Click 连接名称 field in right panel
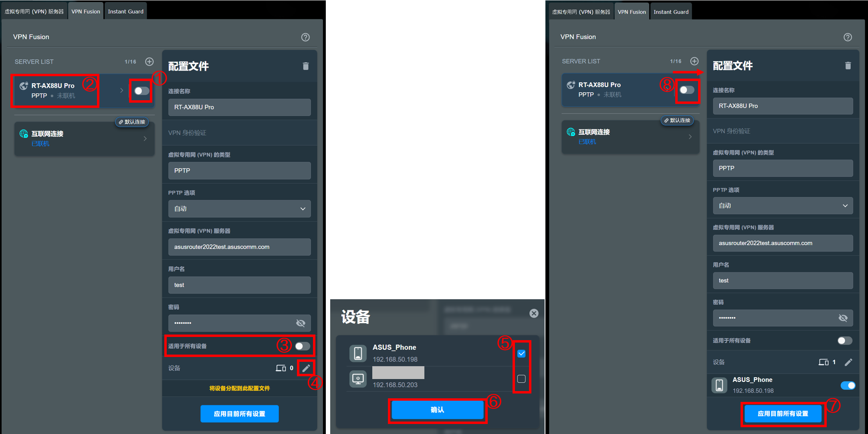This screenshot has height=434, width=868. [x=783, y=106]
